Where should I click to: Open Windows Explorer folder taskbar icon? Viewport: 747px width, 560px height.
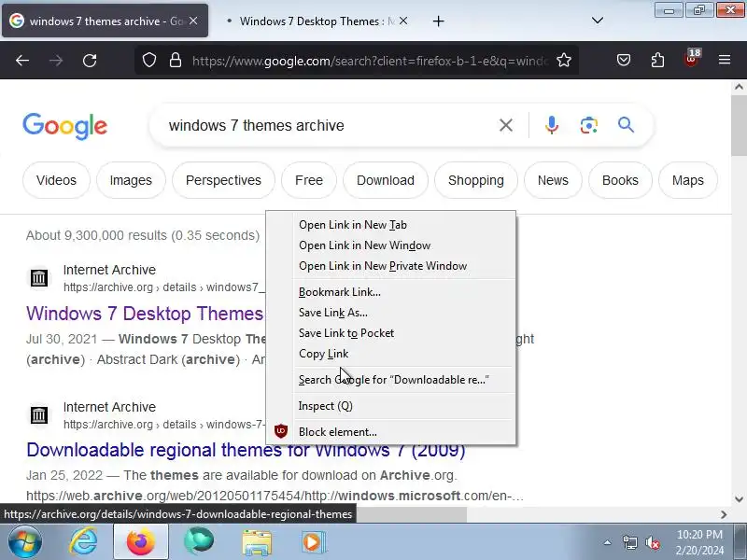257,542
